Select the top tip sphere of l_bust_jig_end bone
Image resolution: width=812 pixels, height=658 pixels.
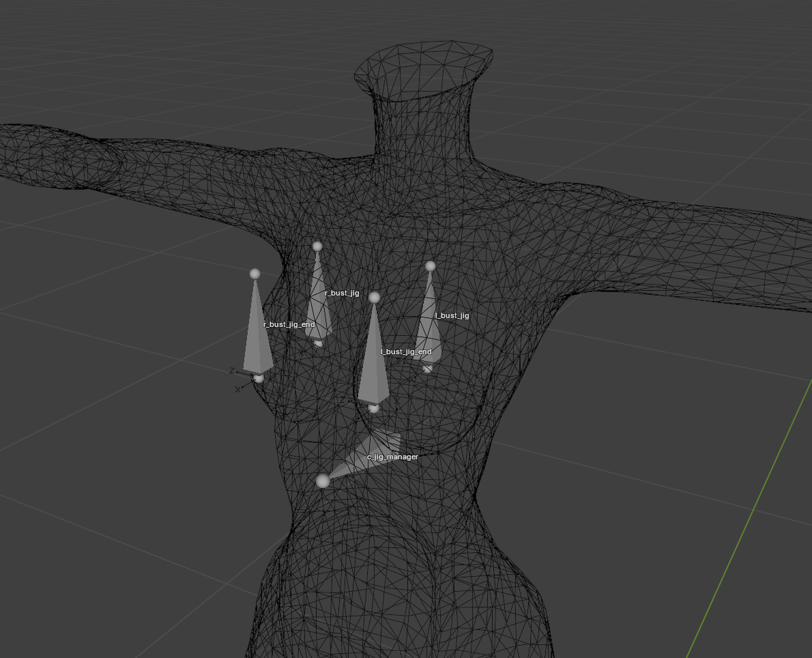pyautogui.click(x=375, y=298)
